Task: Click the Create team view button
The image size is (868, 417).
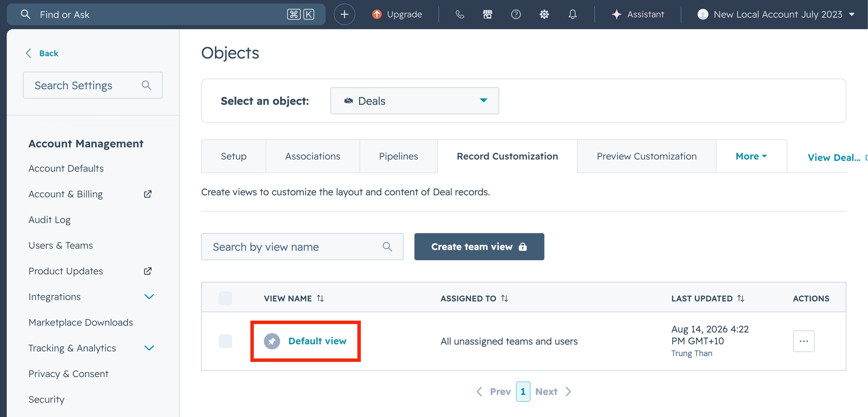Action: click(x=479, y=246)
